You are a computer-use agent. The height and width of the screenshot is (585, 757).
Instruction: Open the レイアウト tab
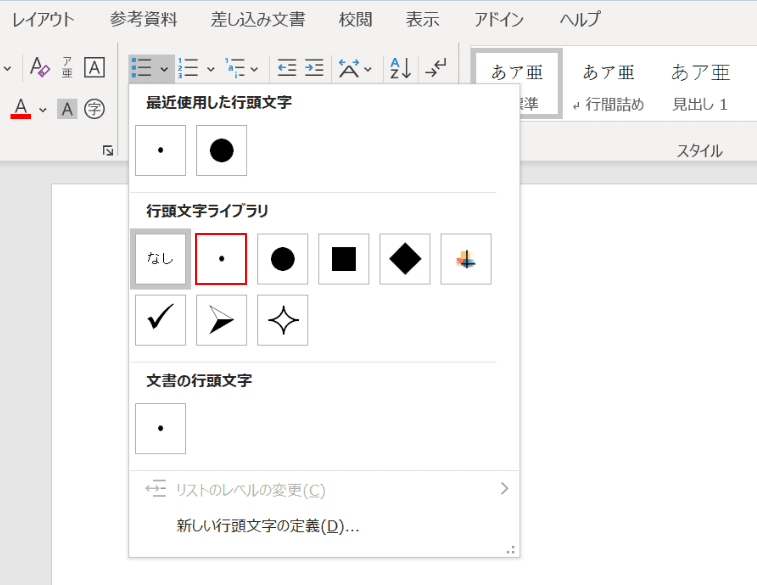[x=43, y=20]
